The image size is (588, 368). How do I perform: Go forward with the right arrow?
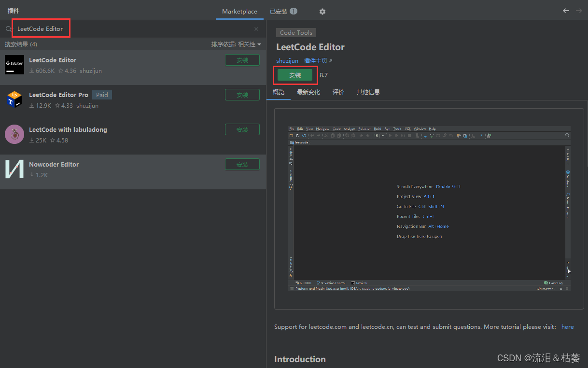coord(579,11)
